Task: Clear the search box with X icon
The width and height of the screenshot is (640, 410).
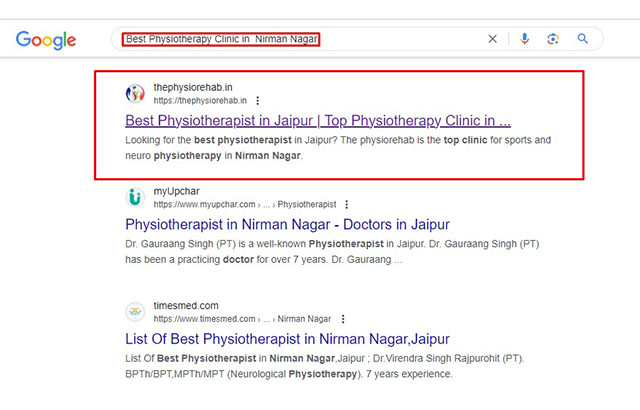Action: tap(493, 39)
